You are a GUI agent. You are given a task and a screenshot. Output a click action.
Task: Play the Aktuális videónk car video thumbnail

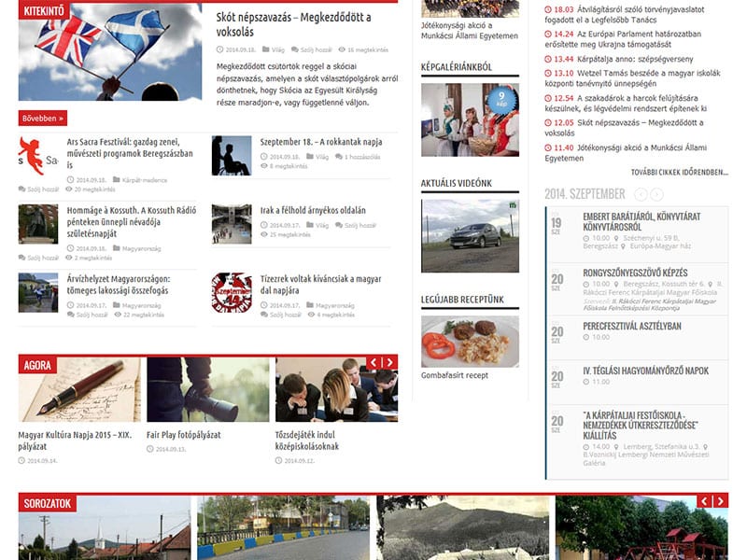pyautogui.click(x=470, y=235)
